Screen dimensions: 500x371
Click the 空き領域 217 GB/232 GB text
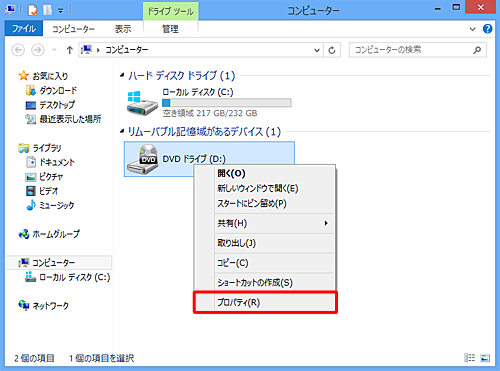pyautogui.click(x=210, y=113)
